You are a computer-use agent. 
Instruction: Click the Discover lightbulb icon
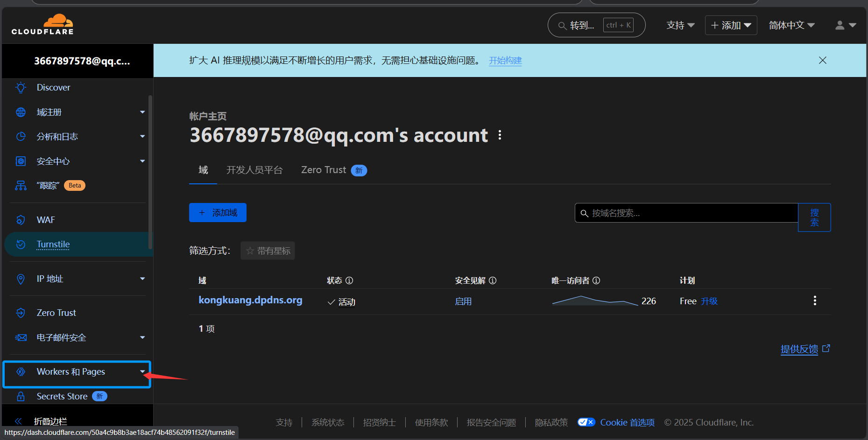click(x=21, y=88)
